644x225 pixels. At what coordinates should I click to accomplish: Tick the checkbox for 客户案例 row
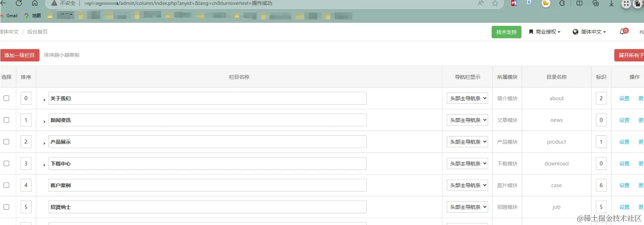point(6,185)
